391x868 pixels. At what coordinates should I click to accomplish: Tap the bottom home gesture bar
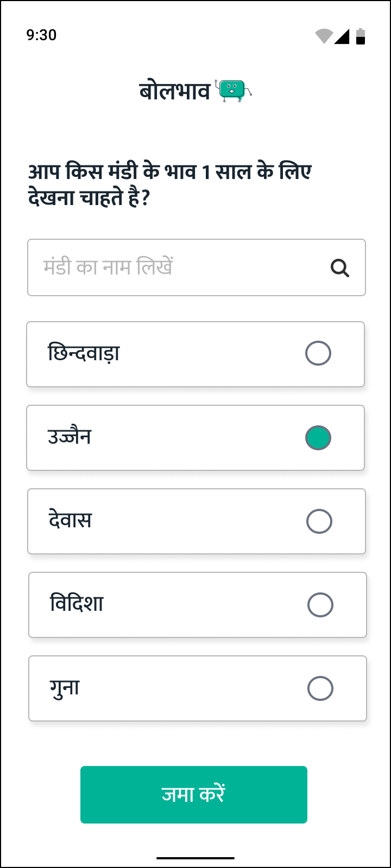(x=195, y=858)
